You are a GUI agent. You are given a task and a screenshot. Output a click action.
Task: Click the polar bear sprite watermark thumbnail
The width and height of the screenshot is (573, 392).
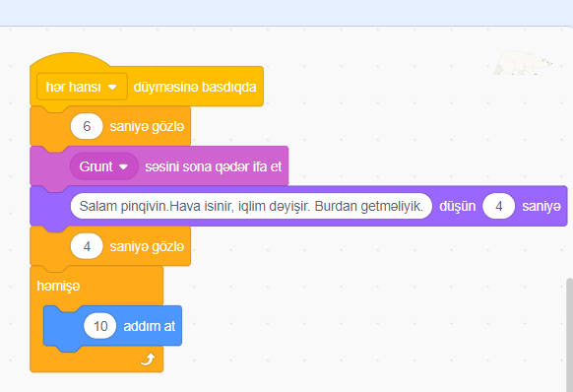523,63
